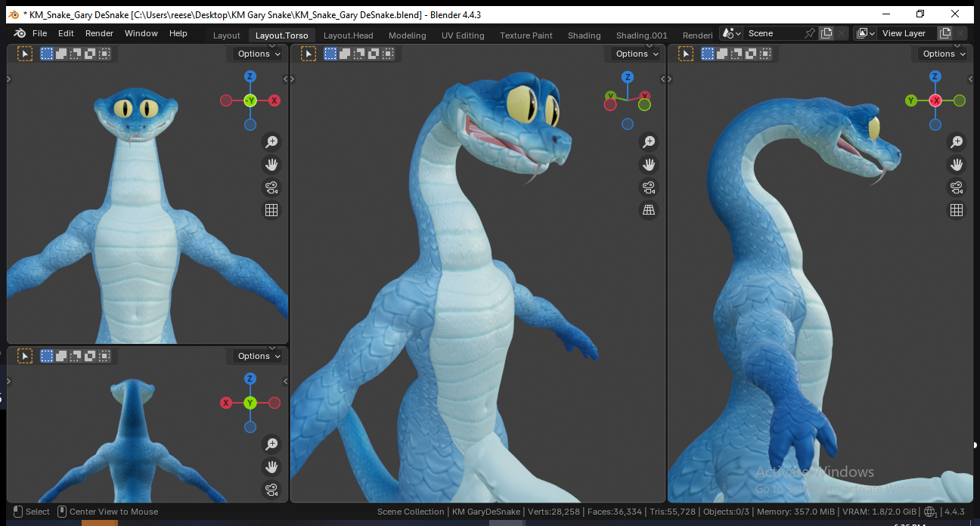The image size is (980, 526).
Task: Select the Tweak tool in the torso viewport
Action: 308,53
